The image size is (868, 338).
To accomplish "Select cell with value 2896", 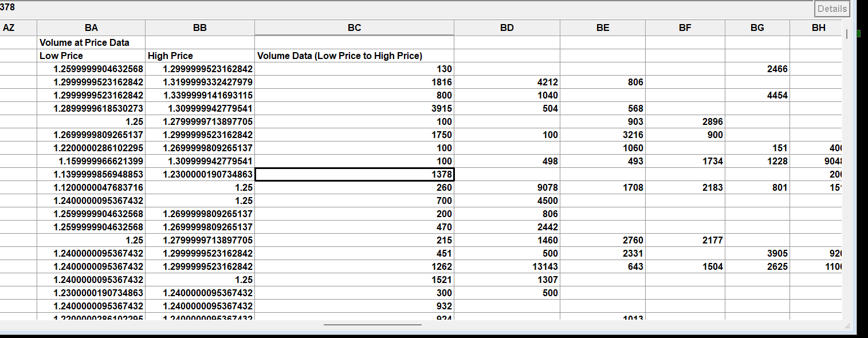I will 685,121.
